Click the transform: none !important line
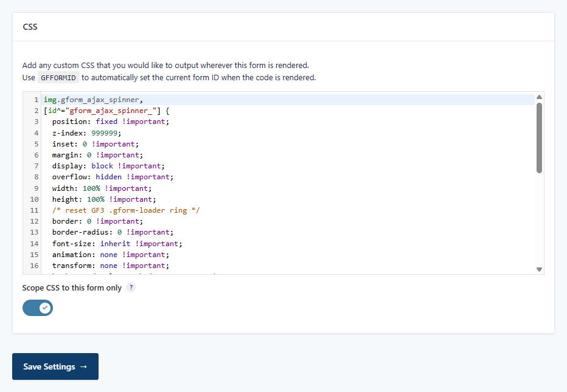Screen dimensions: 567x392 pyautogui.click(x=110, y=266)
